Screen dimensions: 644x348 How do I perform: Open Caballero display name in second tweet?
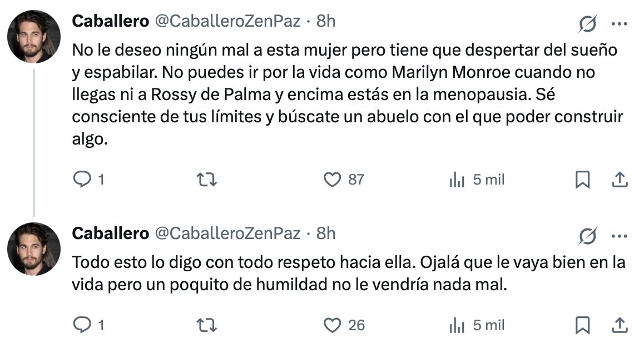coord(110,233)
